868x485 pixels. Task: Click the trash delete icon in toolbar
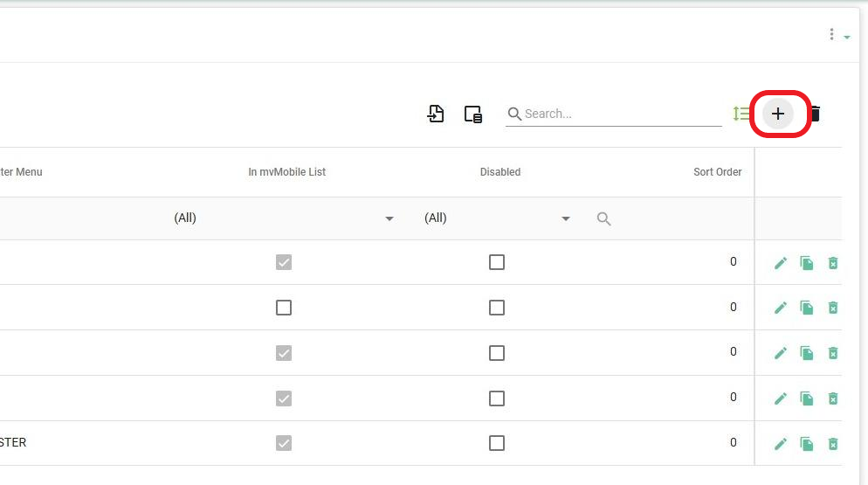(816, 114)
